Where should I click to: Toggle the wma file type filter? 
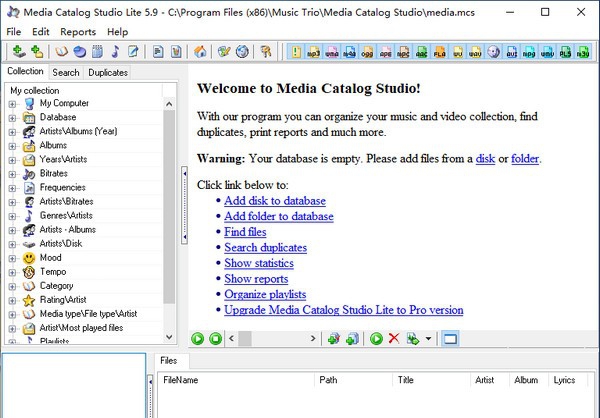coord(332,52)
